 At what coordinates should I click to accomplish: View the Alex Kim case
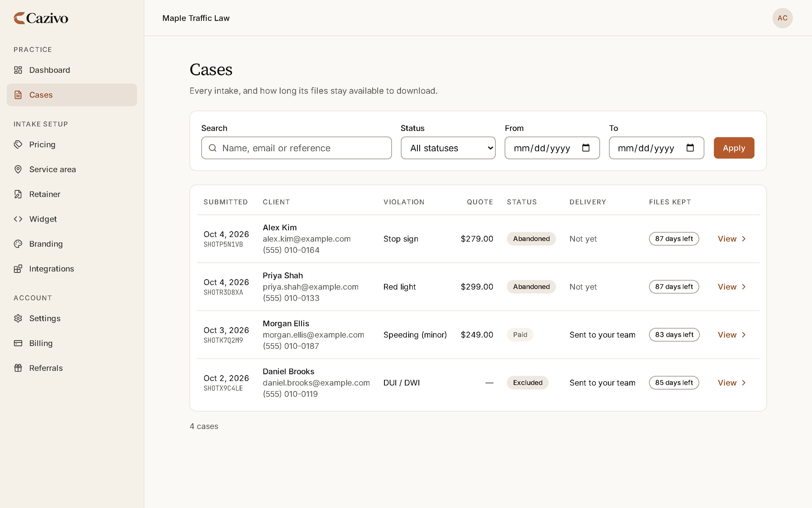[732, 239]
